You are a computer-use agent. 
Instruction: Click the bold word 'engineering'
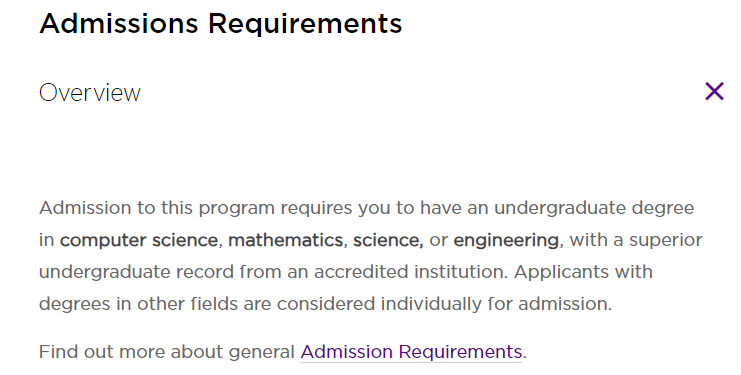506,240
